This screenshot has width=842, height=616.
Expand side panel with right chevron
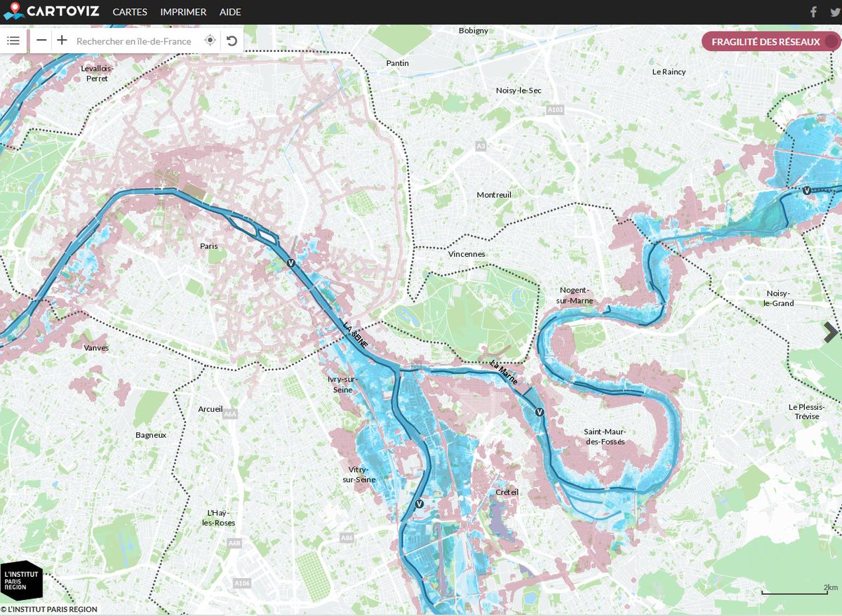pos(831,333)
